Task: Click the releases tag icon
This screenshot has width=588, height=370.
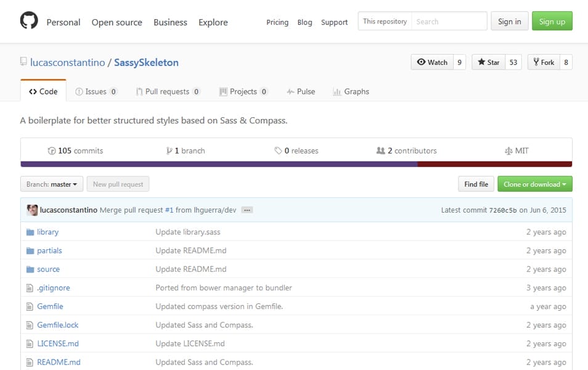Action: click(x=277, y=150)
